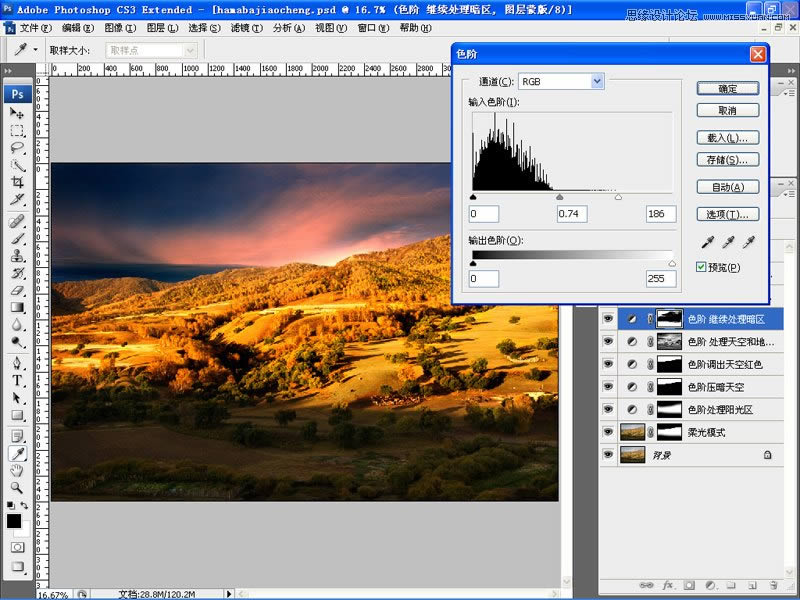Screen dimensions: 800x600
Task: Click the fx layer style icon
Action: (669, 585)
